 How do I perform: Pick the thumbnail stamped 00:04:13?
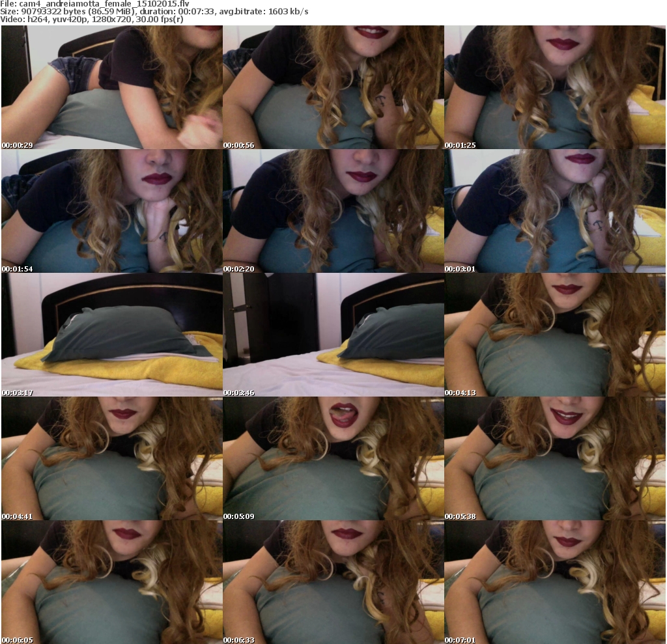coord(555,335)
